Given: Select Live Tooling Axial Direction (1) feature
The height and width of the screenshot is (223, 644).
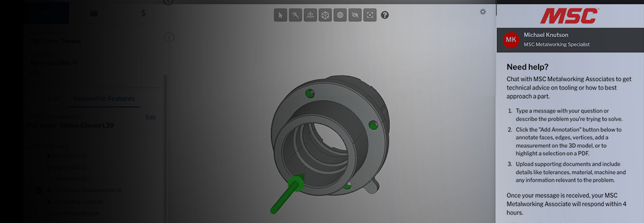Looking at the screenshot, I should pos(86,190).
